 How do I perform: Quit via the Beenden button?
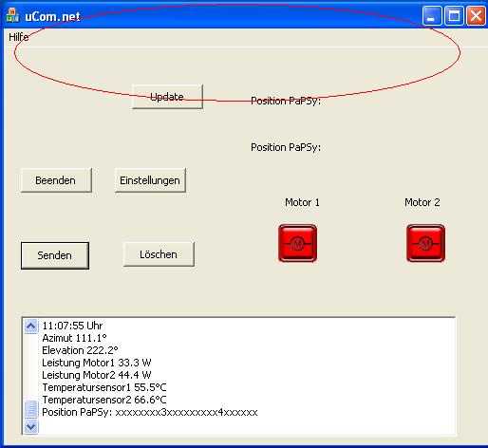(56, 180)
